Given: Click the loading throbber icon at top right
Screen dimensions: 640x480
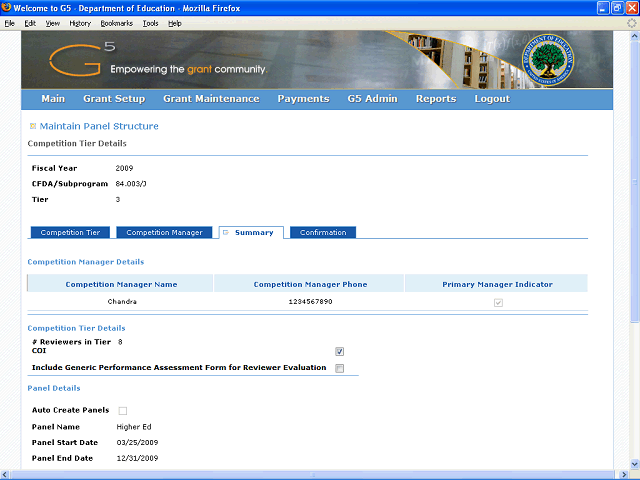Looking at the screenshot, I should pos(631,22).
